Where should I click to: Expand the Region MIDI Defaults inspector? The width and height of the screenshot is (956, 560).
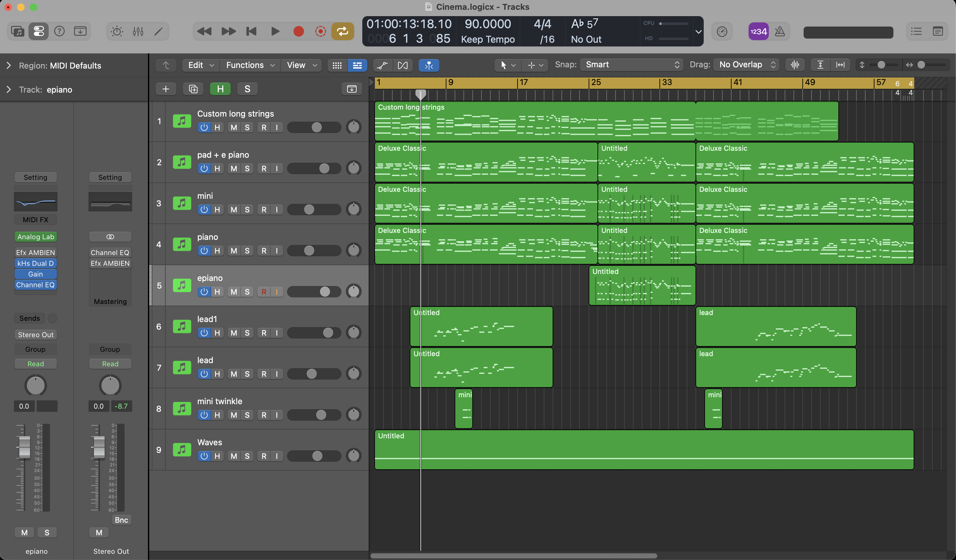[x=9, y=66]
